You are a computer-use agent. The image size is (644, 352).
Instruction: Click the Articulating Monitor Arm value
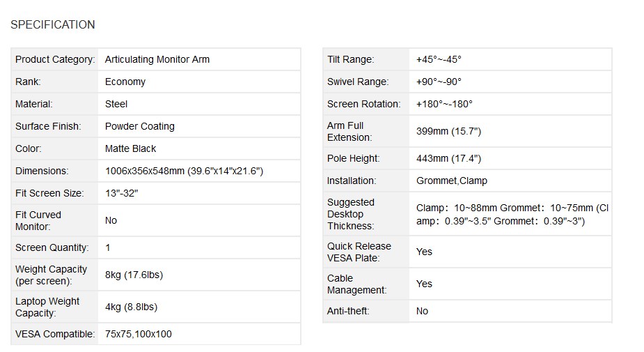157,59
